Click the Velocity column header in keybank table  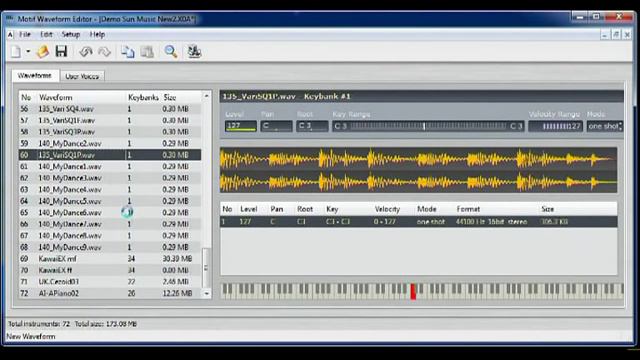(387, 209)
